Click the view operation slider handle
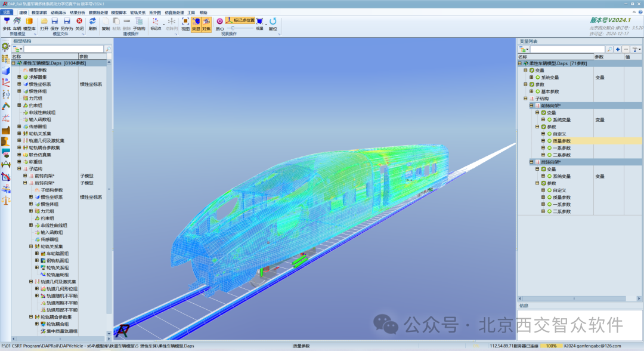This screenshot has height=351, width=644. (x=233, y=29)
